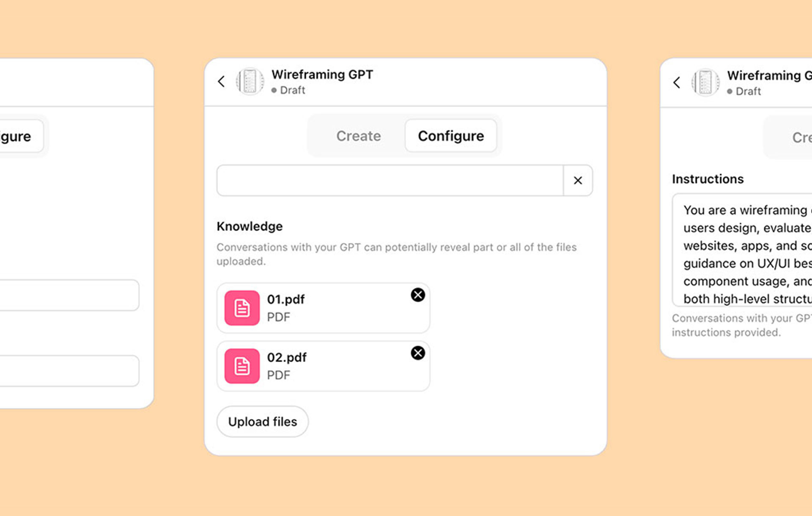Click the pink 01.pdf document icon

coord(242,308)
